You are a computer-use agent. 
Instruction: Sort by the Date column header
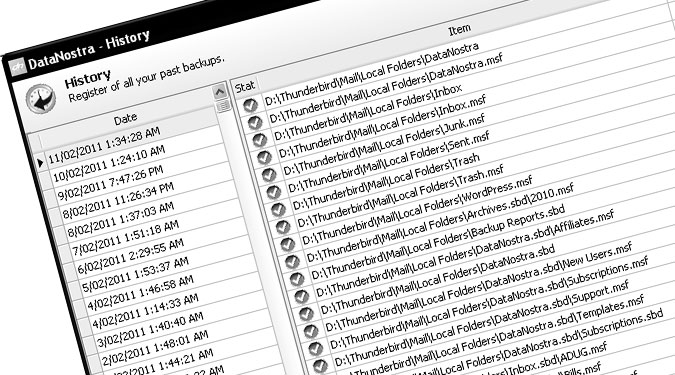tap(125, 119)
